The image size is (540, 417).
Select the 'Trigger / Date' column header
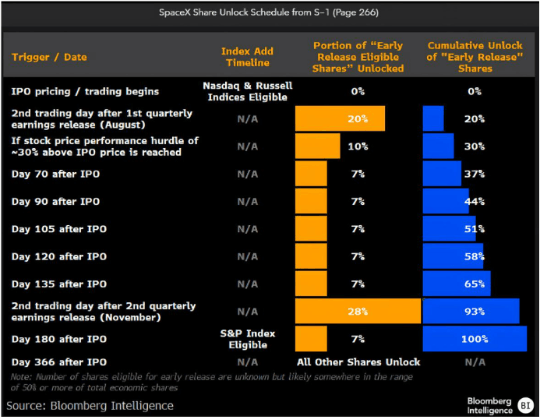pos(49,57)
